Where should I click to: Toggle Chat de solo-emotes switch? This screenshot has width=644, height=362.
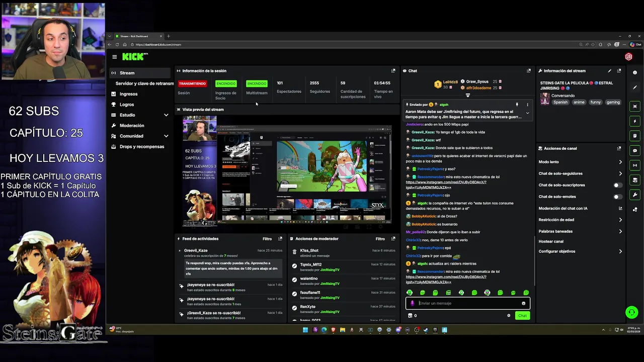(617, 197)
